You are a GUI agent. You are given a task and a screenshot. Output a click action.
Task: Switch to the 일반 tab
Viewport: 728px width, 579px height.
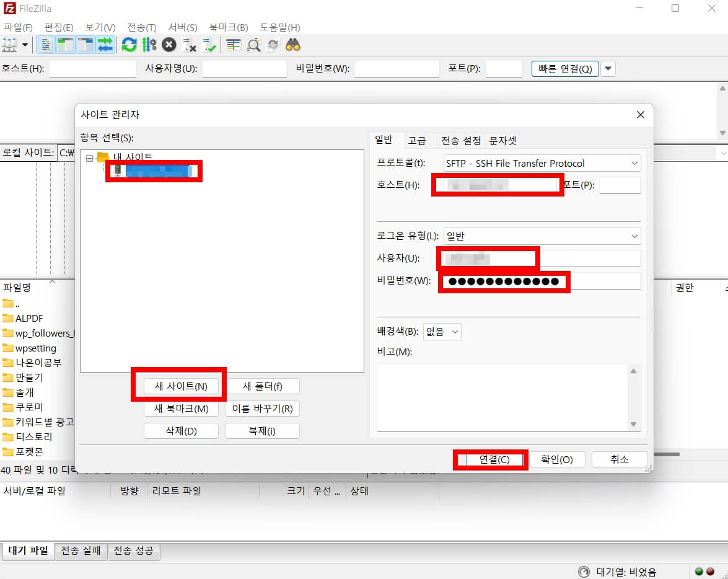(384, 139)
